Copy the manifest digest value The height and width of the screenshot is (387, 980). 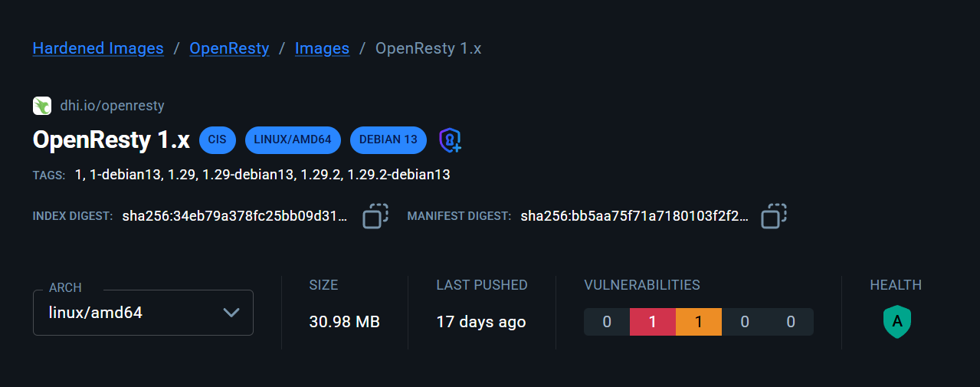point(774,216)
